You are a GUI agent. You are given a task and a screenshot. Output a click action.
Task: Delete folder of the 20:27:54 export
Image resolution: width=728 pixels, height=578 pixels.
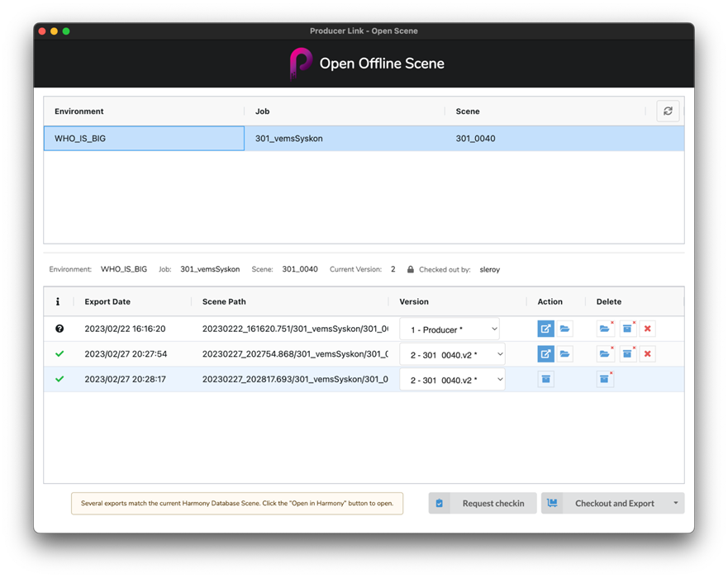point(605,354)
